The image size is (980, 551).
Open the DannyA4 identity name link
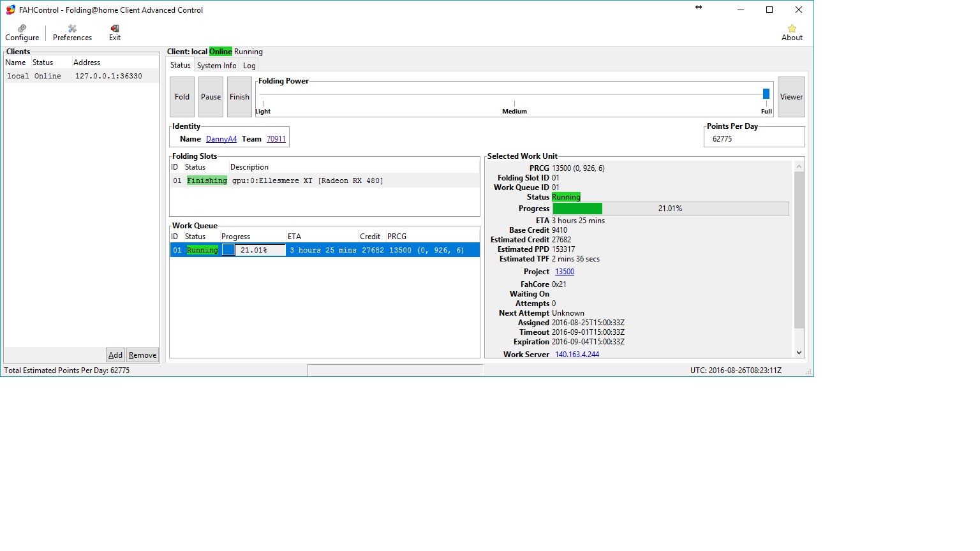[x=221, y=139]
